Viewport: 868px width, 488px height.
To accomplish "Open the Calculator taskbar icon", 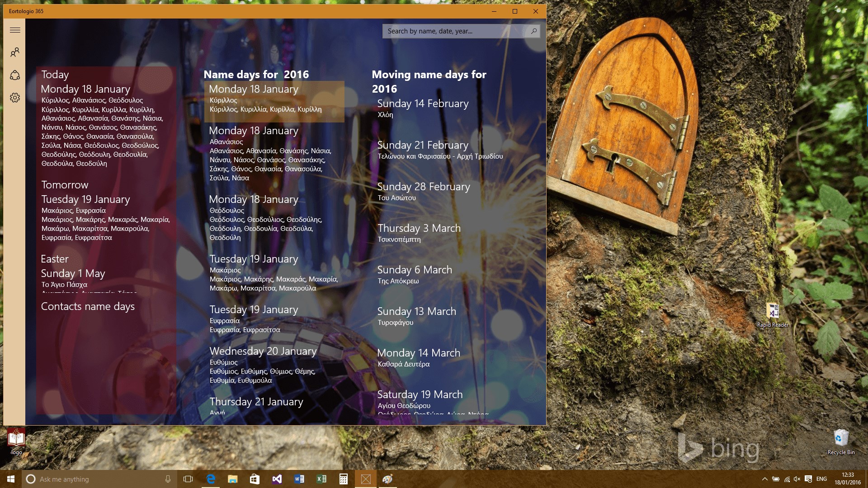I will tap(344, 479).
